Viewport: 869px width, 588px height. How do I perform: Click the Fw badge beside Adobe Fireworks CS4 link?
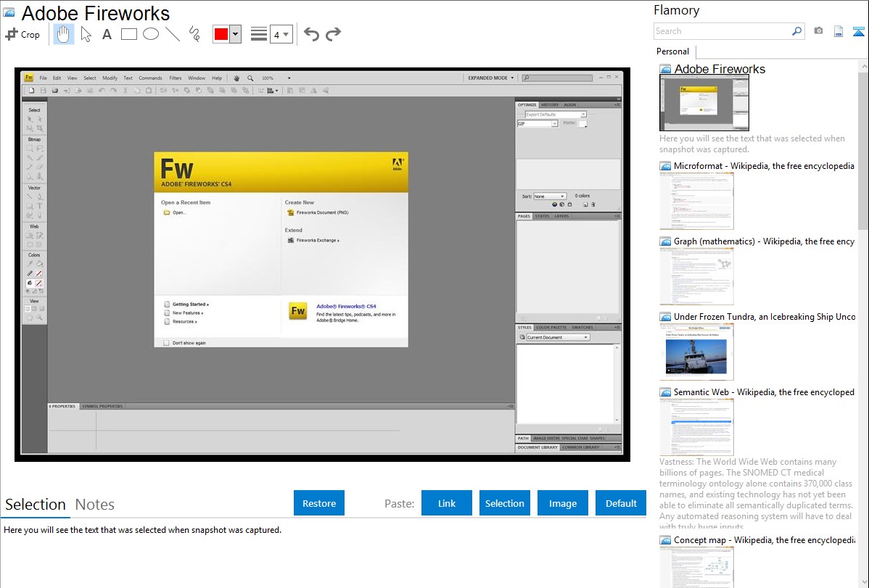pos(297,311)
